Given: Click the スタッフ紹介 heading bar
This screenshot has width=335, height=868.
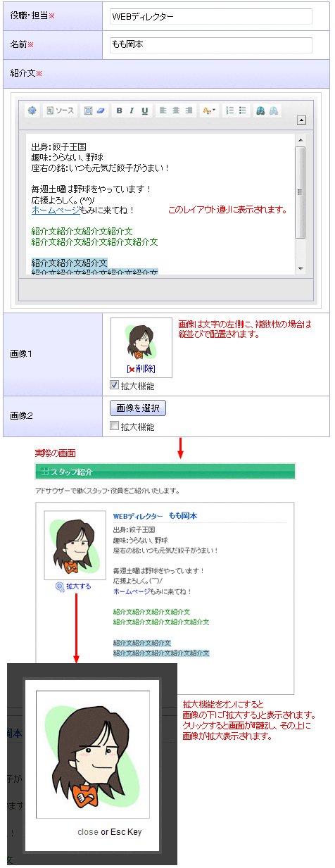Looking at the screenshot, I should click(x=165, y=472).
